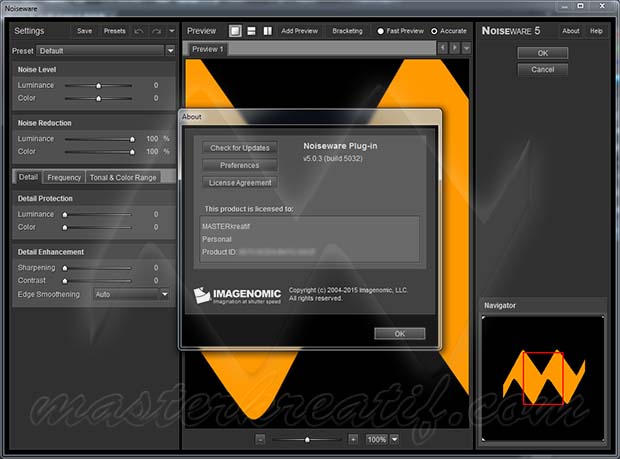This screenshot has height=459, width=620.
Task: Open Presets manager button
Action: coord(114,31)
